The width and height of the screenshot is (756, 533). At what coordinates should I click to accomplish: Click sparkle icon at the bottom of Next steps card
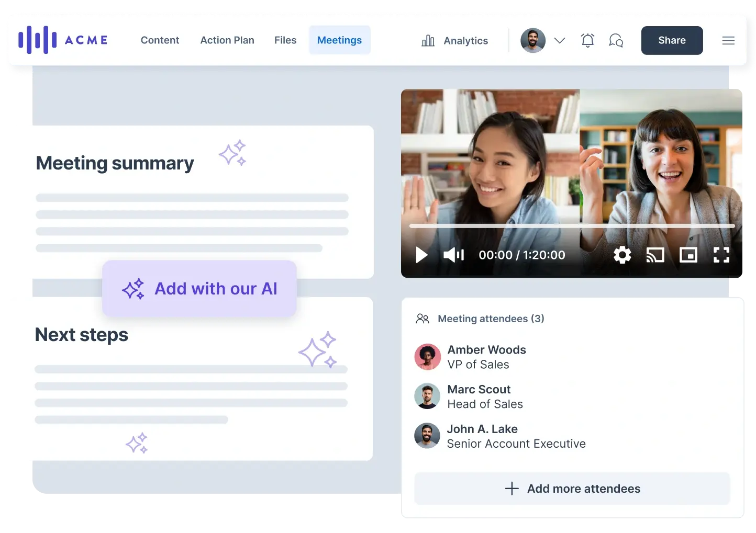[x=137, y=443]
